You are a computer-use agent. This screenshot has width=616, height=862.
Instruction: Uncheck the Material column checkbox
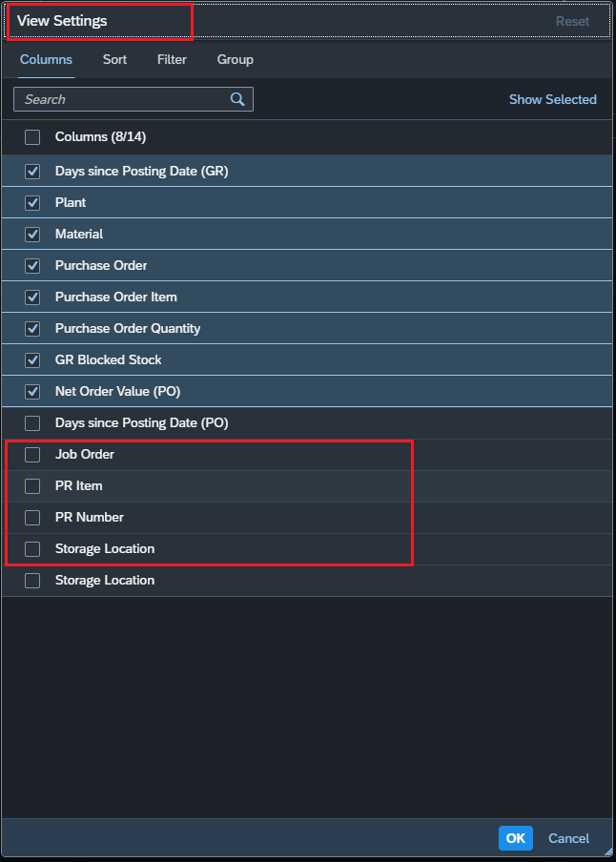pyautogui.click(x=32, y=235)
